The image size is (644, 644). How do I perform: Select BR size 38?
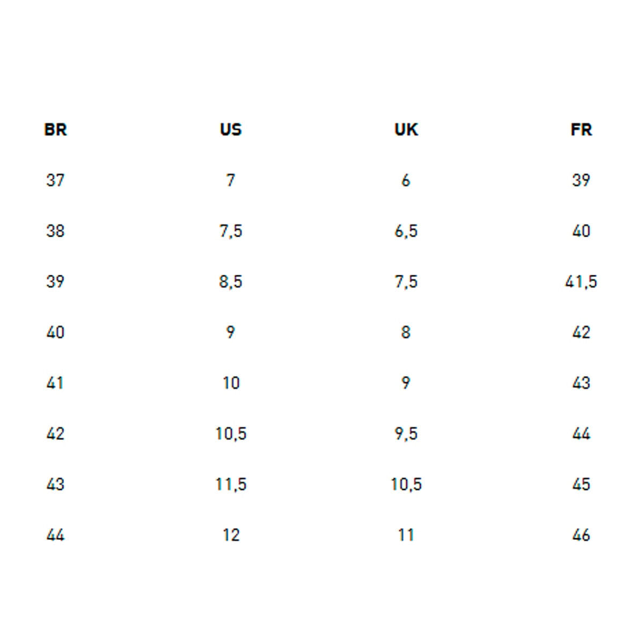click(55, 231)
